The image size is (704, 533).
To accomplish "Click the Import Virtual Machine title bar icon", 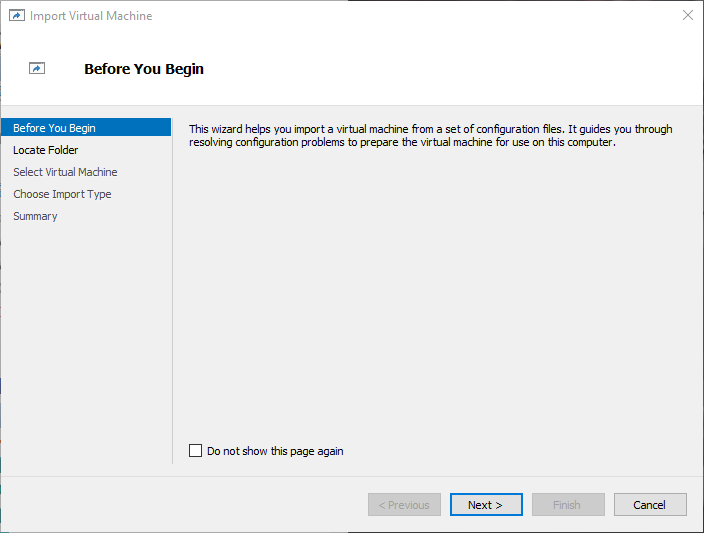I will pyautogui.click(x=17, y=16).
